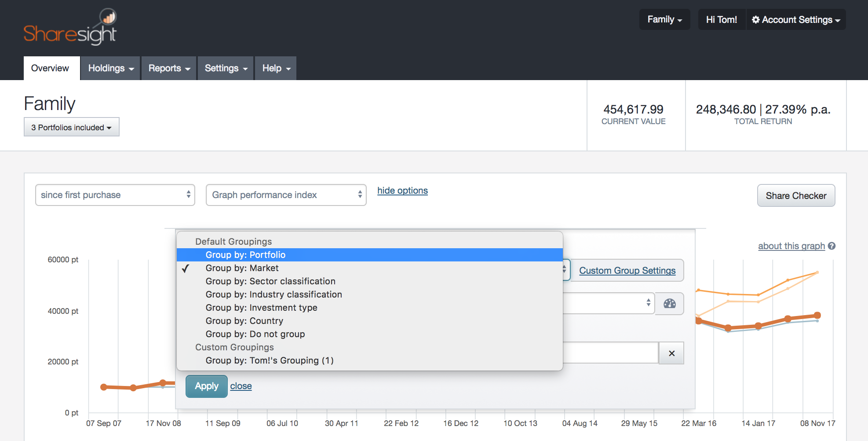
Task: Choose Group by: Do not group
Action: 255,334
